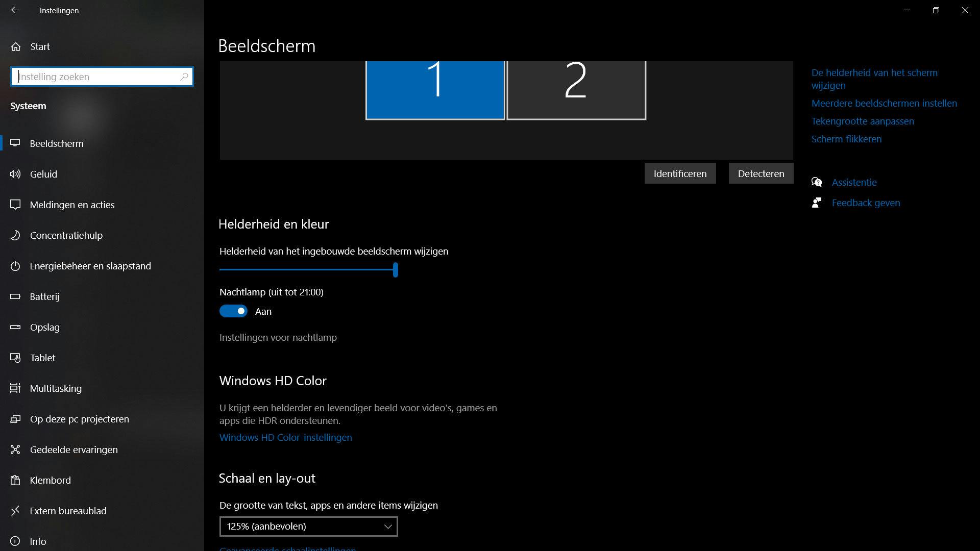Click the Batterij battery icon
Image resolution: width=980 pixels, height=551 pixels.
click(15, 296)
